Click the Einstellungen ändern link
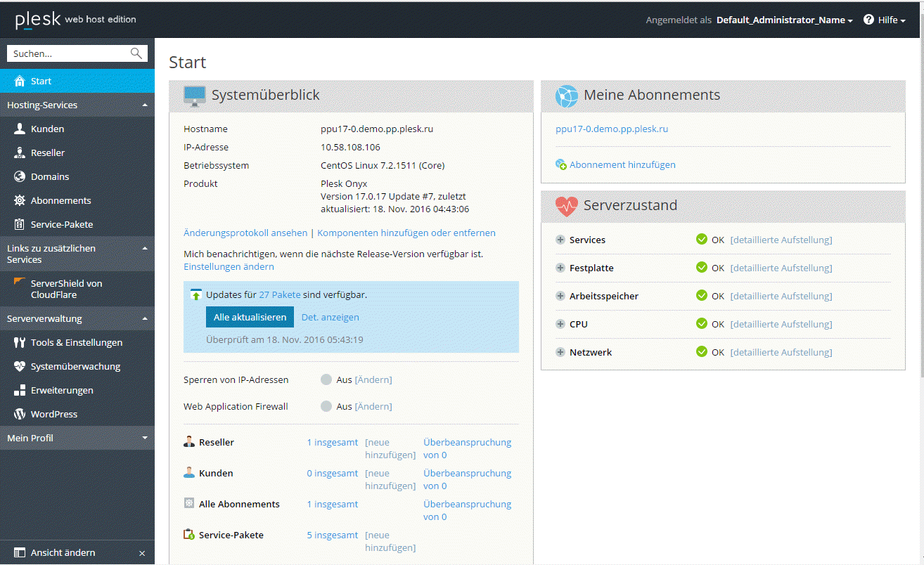Viewport: 924px width, 565px height. tap(229, 266)
